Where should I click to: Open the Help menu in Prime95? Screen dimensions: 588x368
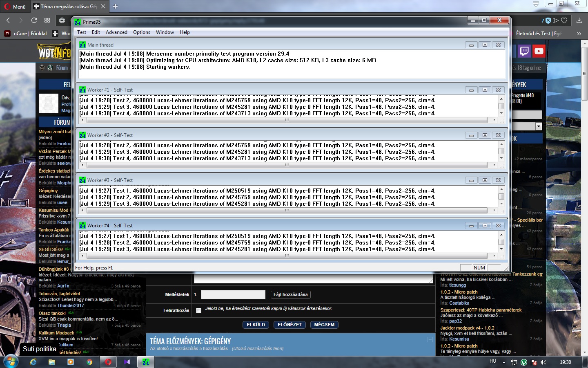[x=185, y=32]
